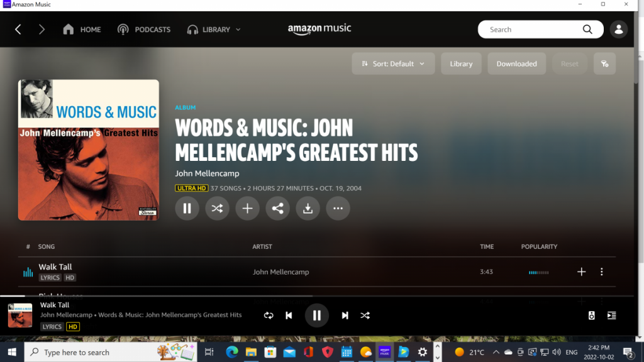Viewport: 644px width, 362px height.
Task: Go forward with the right arrow
Action: [42, 30]
